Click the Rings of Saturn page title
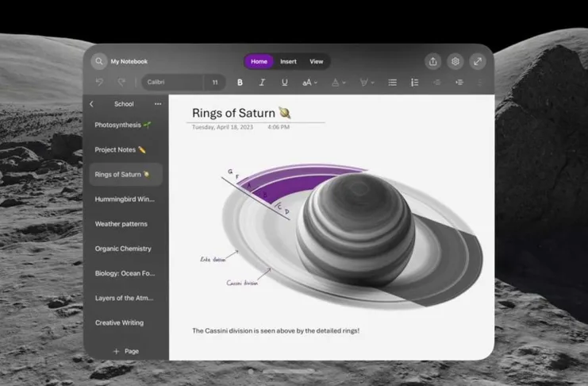 tap(241, 113)
